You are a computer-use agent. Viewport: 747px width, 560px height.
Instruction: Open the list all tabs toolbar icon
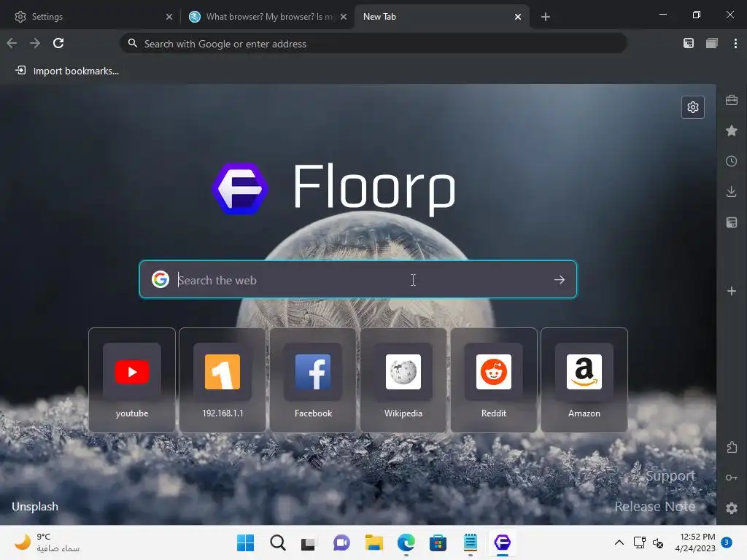pos(712,43)
